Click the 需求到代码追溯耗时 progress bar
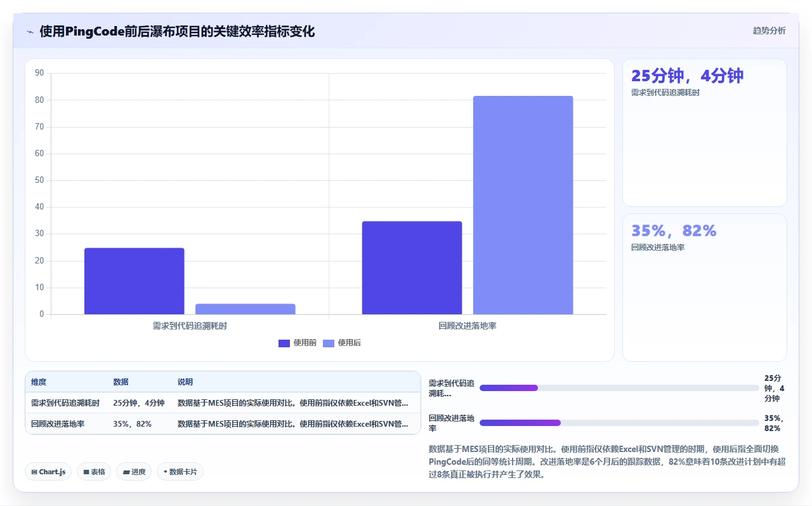Image resolution: width=812 pixels, height=506 pixels. click(619, 388)
